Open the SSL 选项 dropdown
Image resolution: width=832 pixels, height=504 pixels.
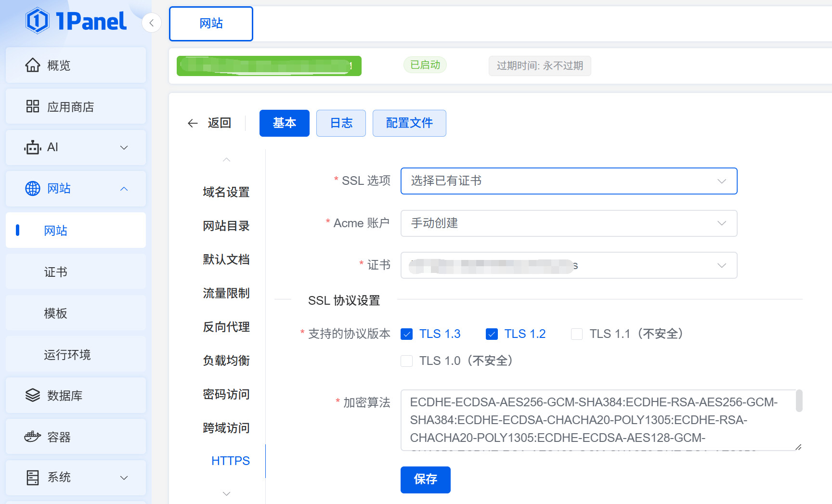pyautogui.click(x=569, y=181)
